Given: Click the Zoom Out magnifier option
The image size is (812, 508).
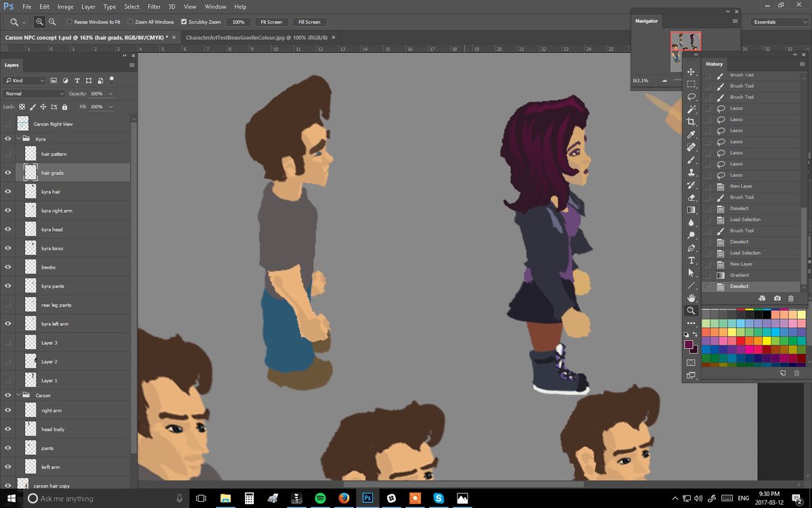Looking at the screenshot, I should pyautogui.click(x=51, y=22).
